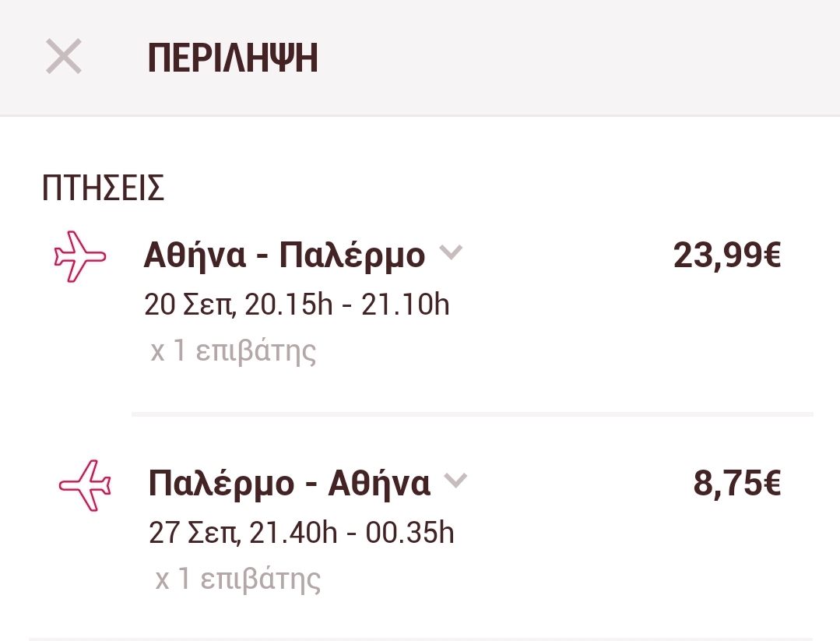The width and height of the screenshot is (840, 641).
Task: Expand the Παλέρμο - Αθήνα flight details chevron
Action: 455,481
